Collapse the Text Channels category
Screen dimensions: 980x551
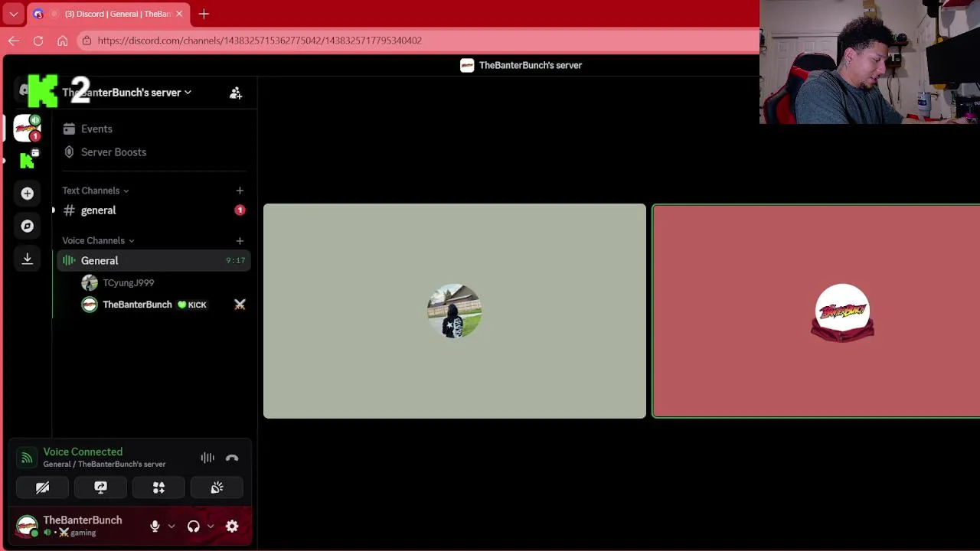[96, 191]
